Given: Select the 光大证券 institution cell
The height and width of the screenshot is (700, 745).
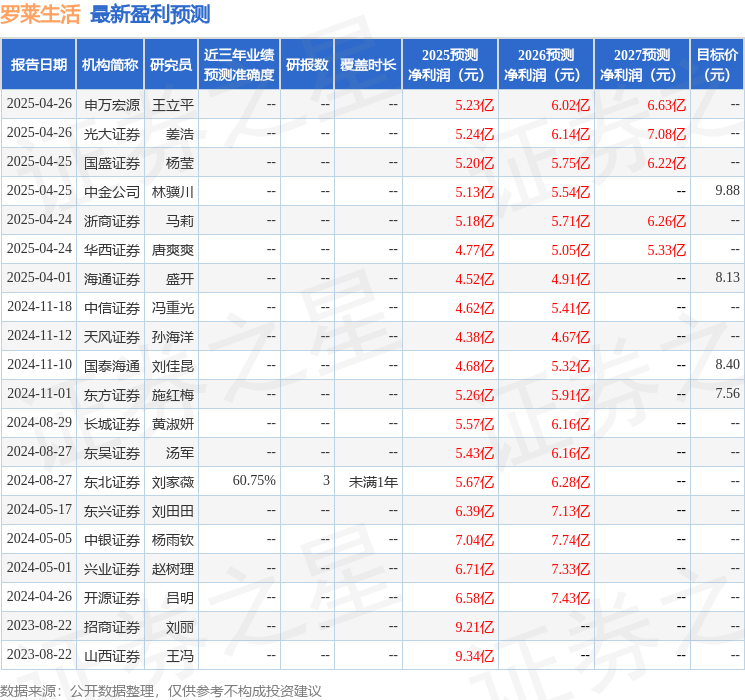Looking at the screenshot, I should coord(112,134).
